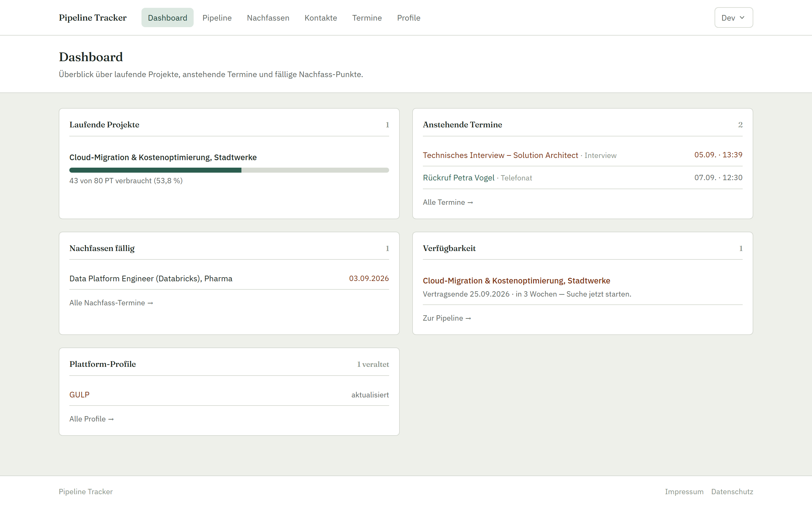Viewport: 812px width, 507px height.
Task: Open the GULP platform profile
Action: 80,395
